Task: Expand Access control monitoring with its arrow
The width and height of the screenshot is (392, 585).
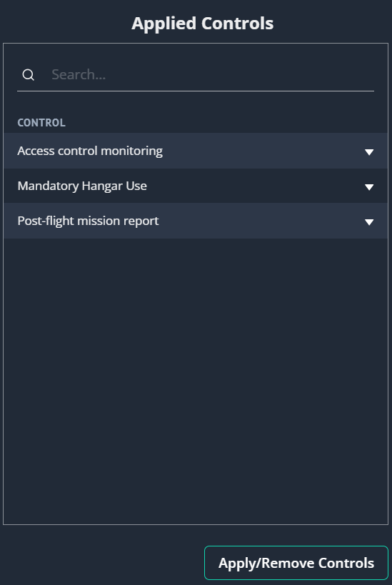Action: click(x=369, y=151)
